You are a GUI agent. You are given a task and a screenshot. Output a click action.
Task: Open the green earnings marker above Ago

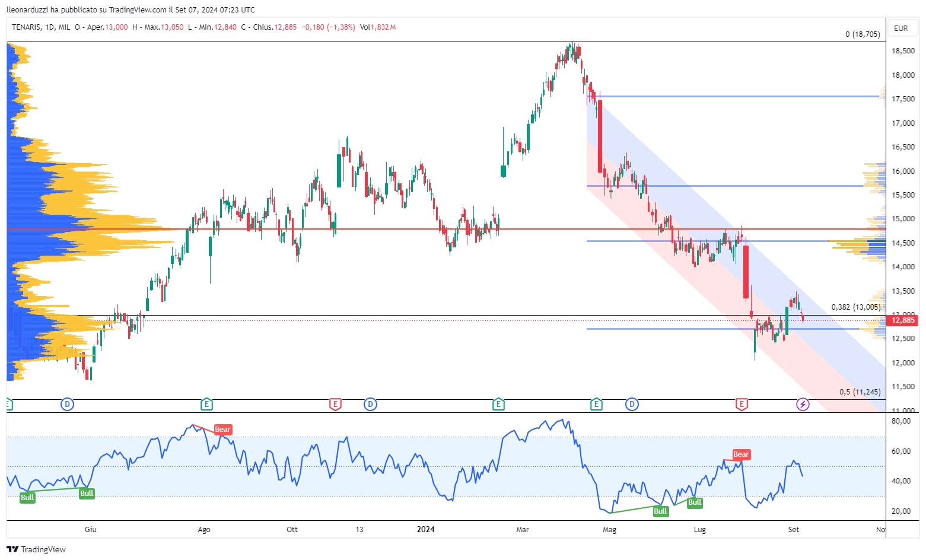[206, 405]
